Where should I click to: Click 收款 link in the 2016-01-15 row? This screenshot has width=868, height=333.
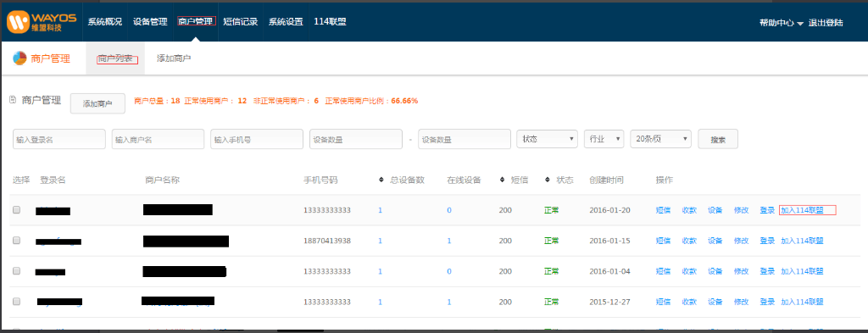(689, 241)
